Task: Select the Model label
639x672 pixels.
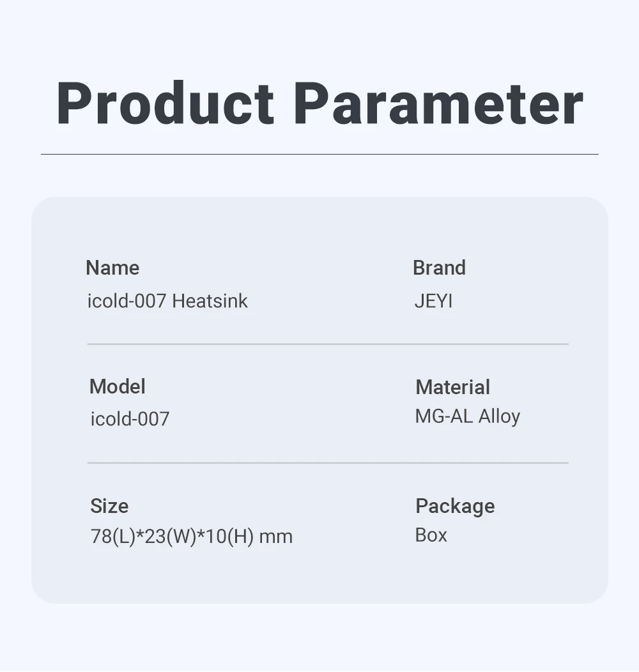Action: 117,386
